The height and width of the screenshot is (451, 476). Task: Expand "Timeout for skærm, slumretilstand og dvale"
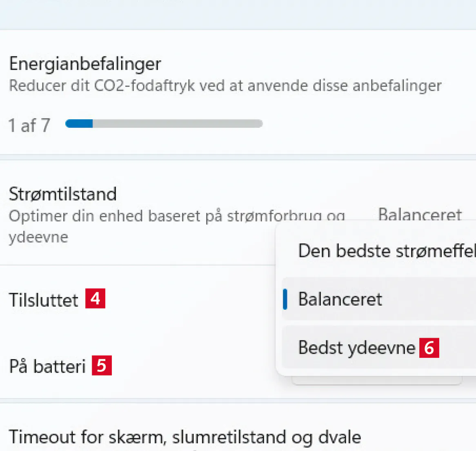pos(185,437)
